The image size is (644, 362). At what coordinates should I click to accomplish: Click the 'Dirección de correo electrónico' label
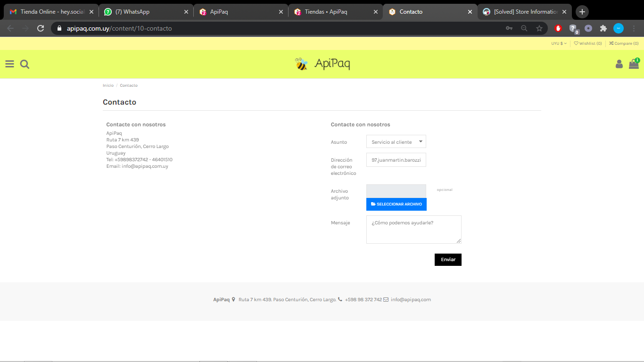[344, 167]
